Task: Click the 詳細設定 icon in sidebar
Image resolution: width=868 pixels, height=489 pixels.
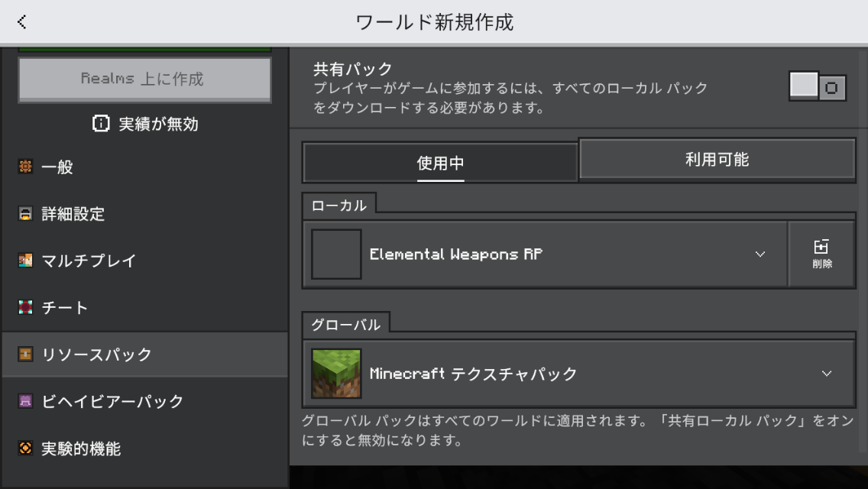Action: [25, 214]
